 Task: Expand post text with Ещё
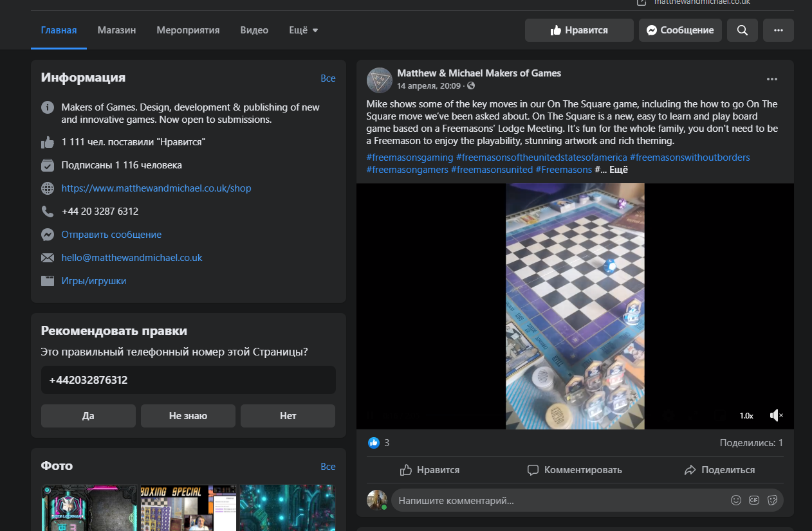618,170
